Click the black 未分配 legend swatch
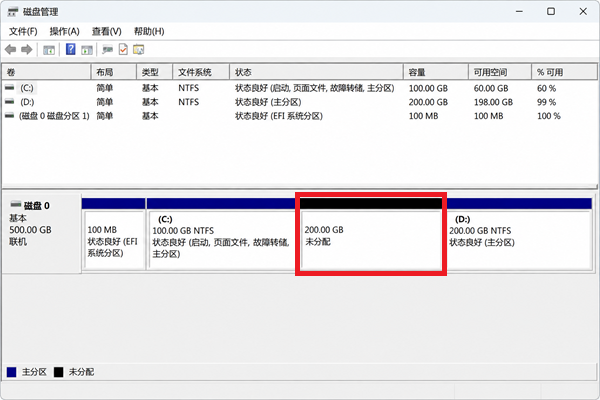Viewport: 600px width, 400px height. click(59, 372)
